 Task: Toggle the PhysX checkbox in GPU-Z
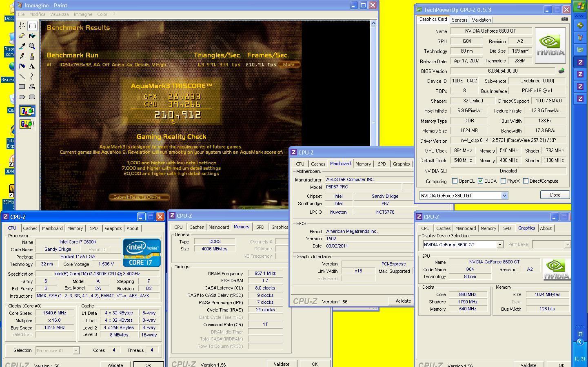[503, 181]
